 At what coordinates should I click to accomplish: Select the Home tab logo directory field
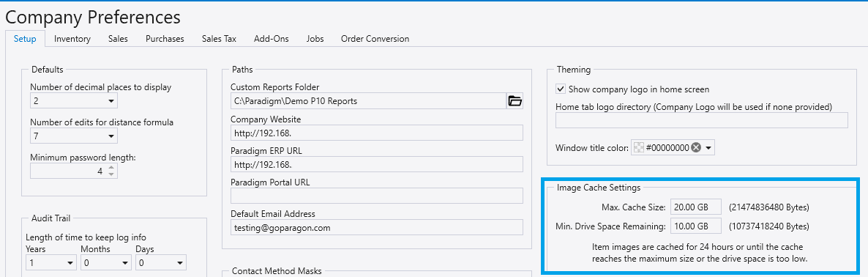pyautogui.click(x=701, y=120)
